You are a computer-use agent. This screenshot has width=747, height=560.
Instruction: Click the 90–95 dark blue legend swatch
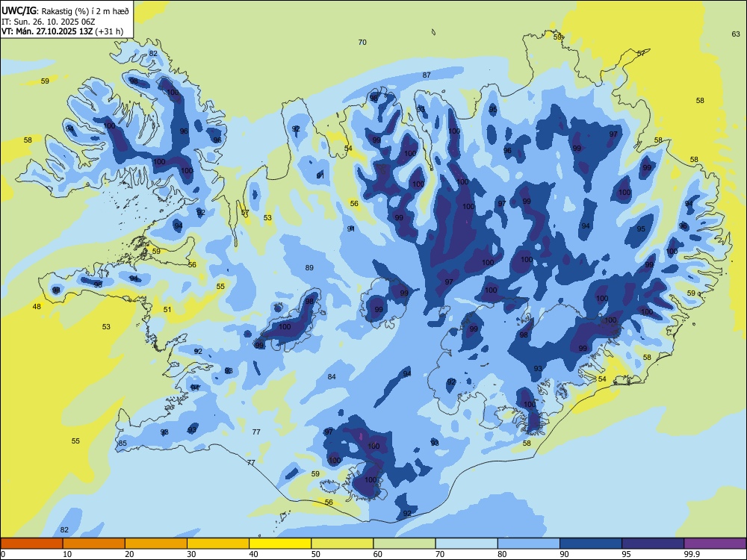591,544
